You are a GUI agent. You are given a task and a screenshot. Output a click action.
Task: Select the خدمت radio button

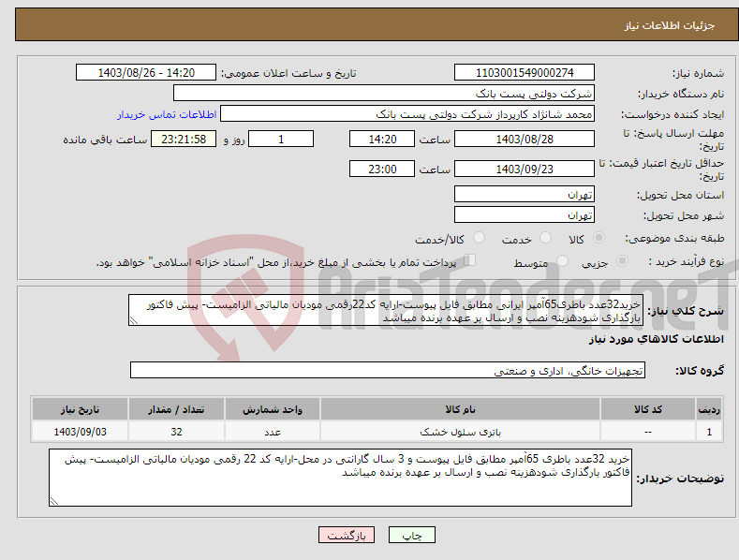(x=545, y=238)
